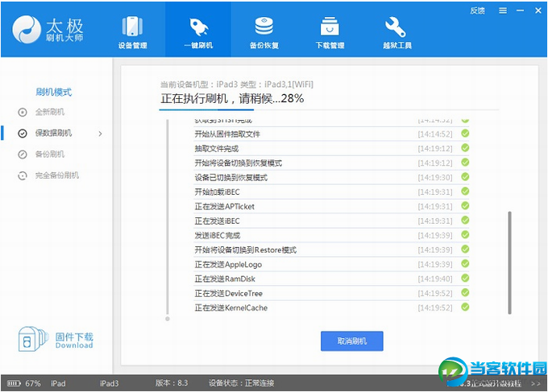The image size is (548, 392).
Task: Open 固件下载 Download link text
Action: pyautogui.click(x=74, y=340)
